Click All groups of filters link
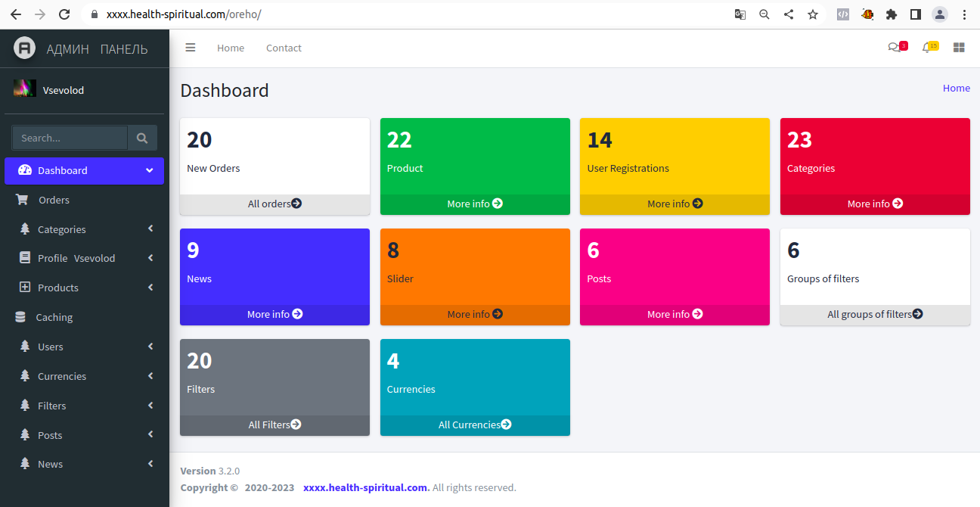 875,314
